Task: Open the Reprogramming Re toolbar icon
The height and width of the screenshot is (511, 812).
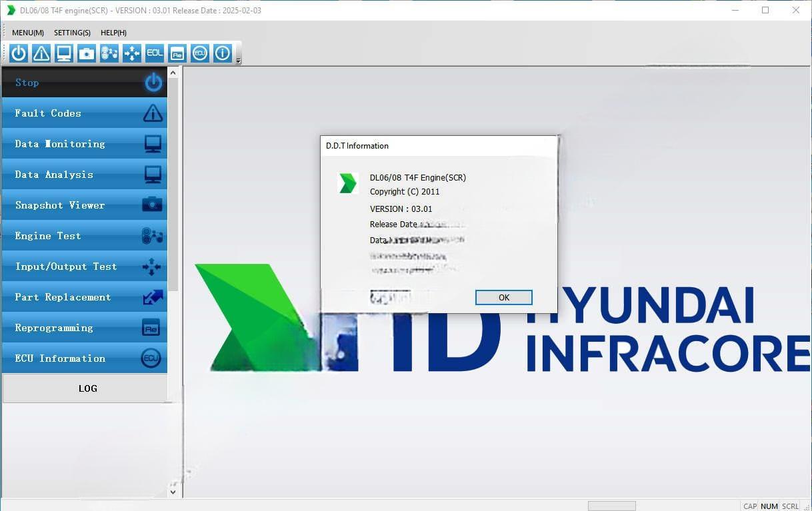Action: click(x=177, y=53)
